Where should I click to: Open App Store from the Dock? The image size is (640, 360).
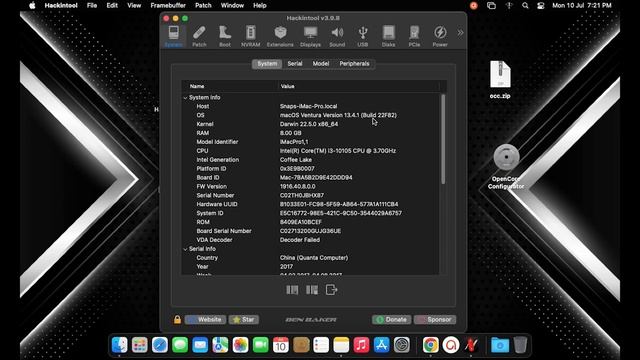point(381,345)
